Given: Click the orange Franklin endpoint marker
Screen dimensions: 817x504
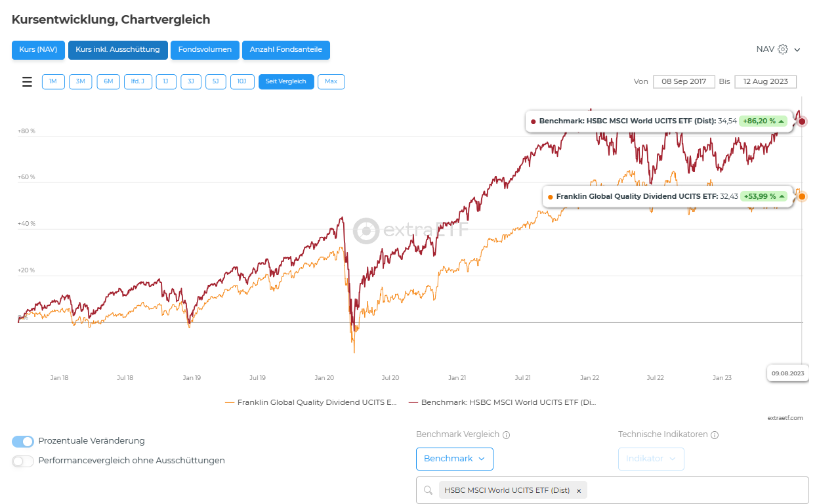Looking at the screenshot, I should coord(801,196).
